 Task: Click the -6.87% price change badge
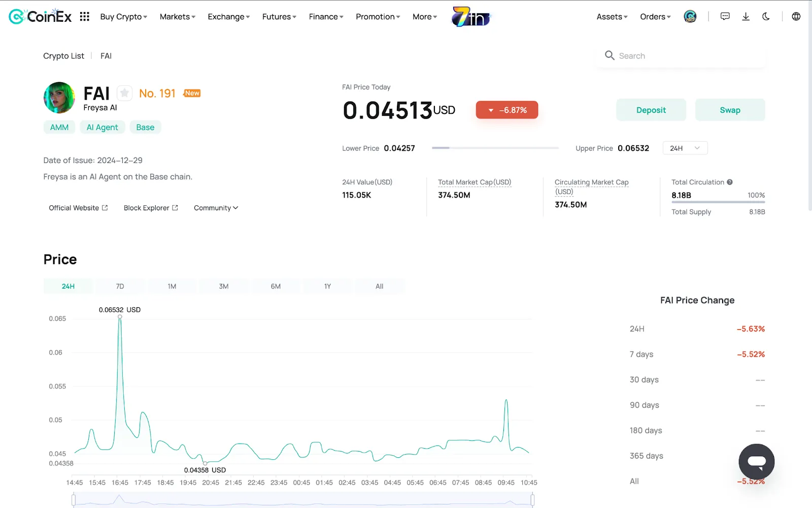[507, 110]
